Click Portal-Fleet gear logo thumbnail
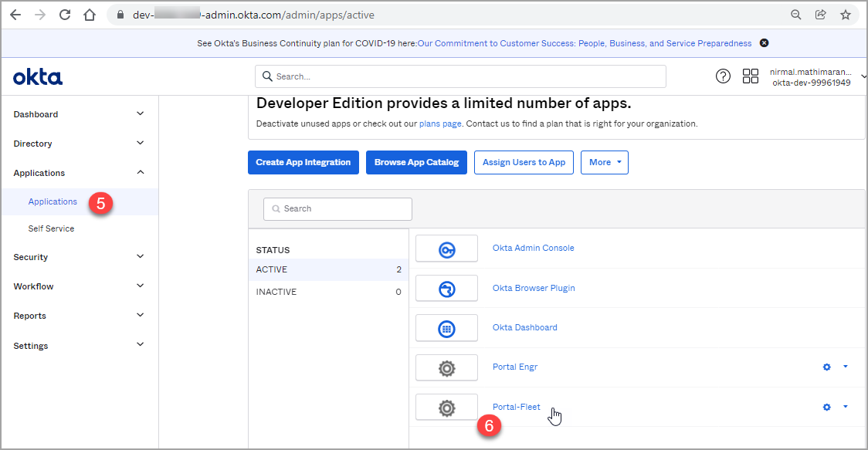The image size is (868, 450). point(446,408)
